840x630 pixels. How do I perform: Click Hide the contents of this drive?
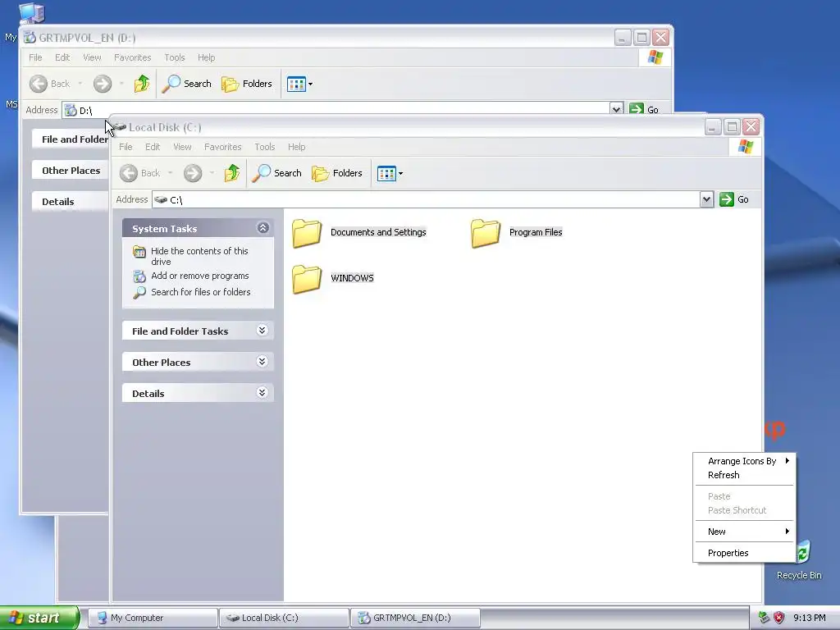[199, 256]
